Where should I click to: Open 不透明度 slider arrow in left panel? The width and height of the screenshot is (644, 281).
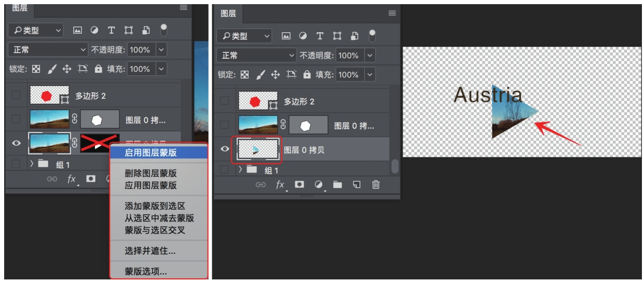161,50
